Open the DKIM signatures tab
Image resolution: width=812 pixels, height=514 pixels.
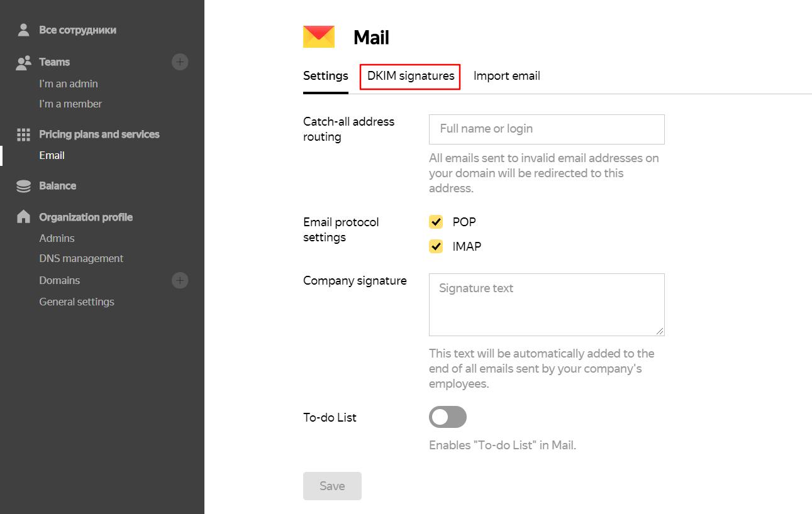point(410,76)
